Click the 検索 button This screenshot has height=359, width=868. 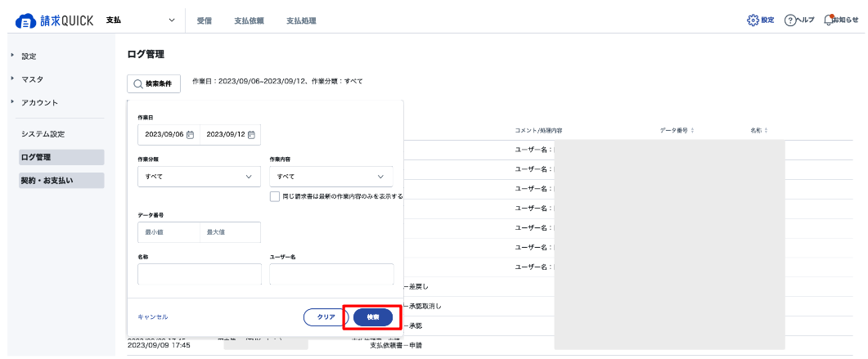(373, 317)
